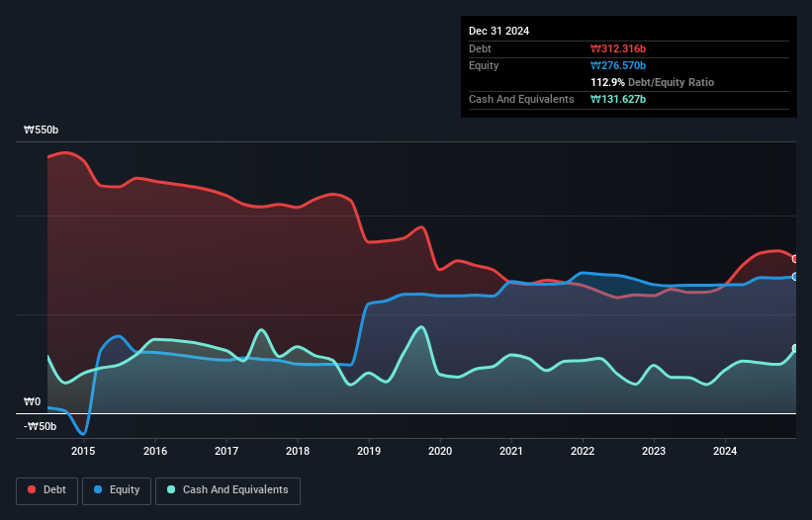Click the Debt row label in tooltip
Image resolution: width=812 pixels, height=520 pixels.
pos(480,48)
